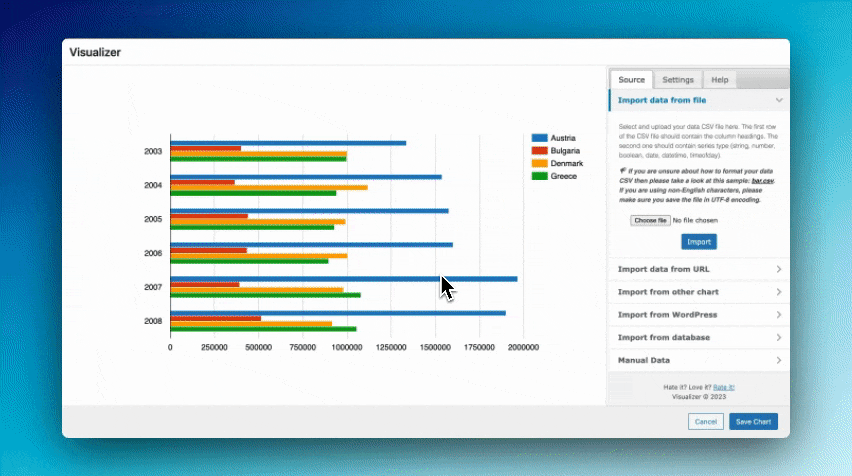The height and width of the screenshot is (476, 852).
Task: Click the Greece green legend swatch
Action: pyautogui.click(x=539, y=176)
